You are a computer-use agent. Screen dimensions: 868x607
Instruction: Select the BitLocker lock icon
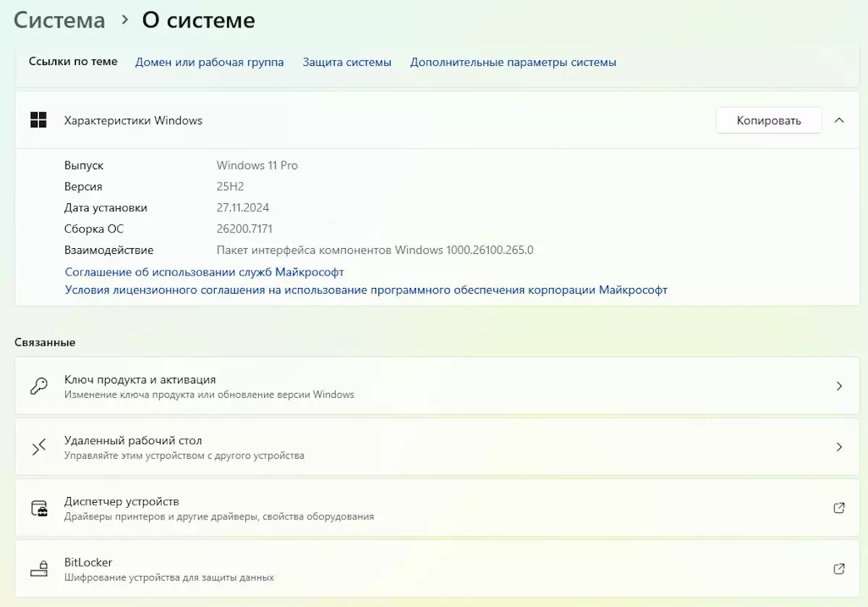[x=38, y=569]
